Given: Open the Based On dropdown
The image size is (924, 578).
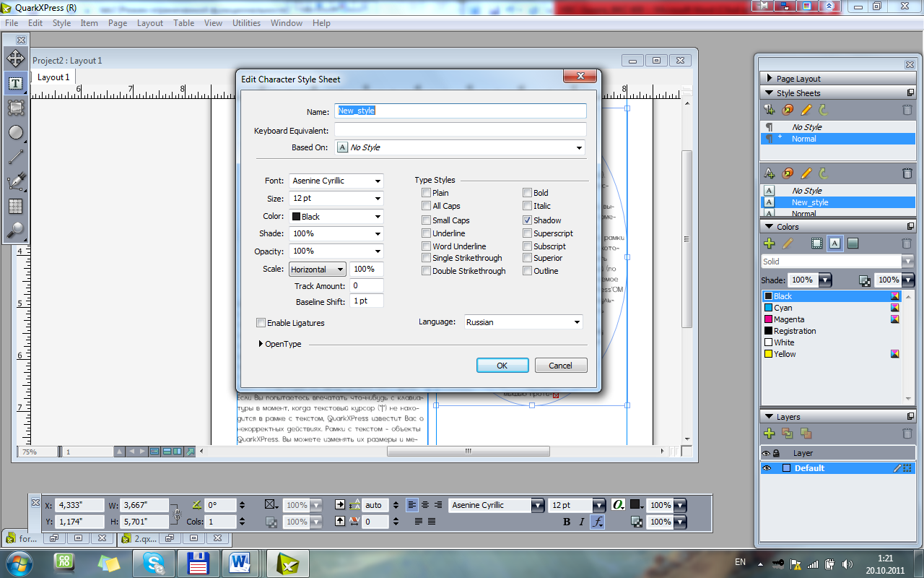Looking at the screenshot, I should pos(461,147).
